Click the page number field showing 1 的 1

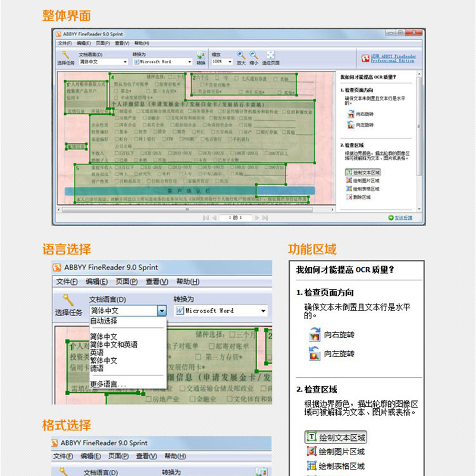click(235, 218)
